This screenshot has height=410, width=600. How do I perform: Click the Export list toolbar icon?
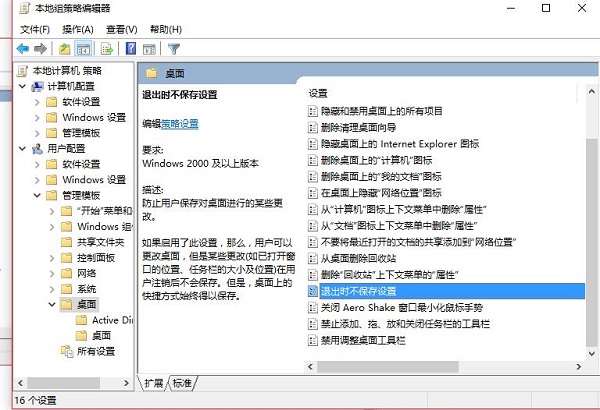click(x=107, y=48)
